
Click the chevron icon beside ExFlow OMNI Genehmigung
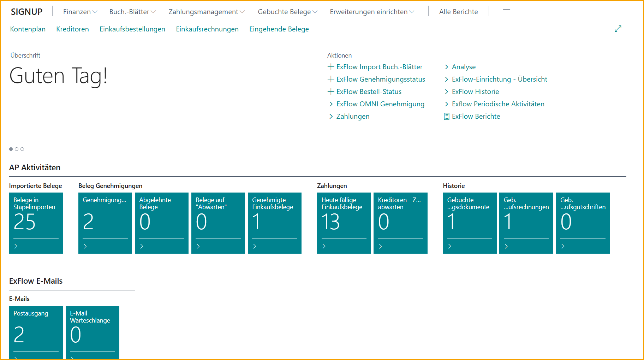[331, 104]
